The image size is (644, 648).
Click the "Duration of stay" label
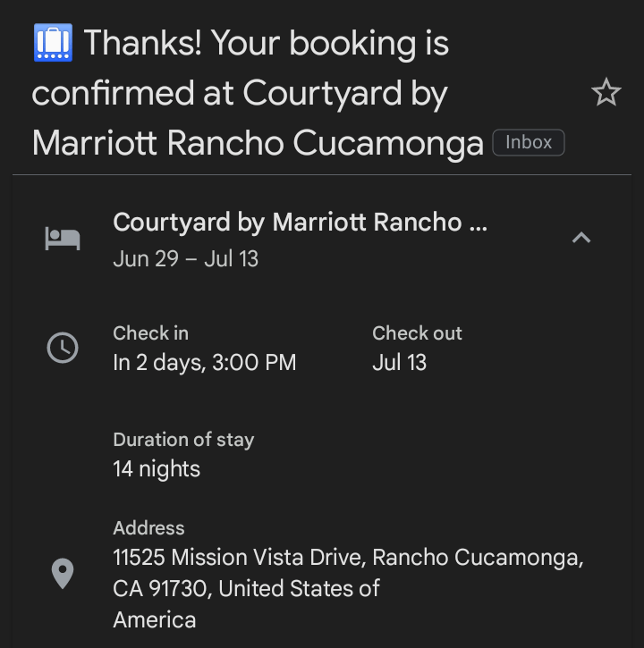coord(183,440)
